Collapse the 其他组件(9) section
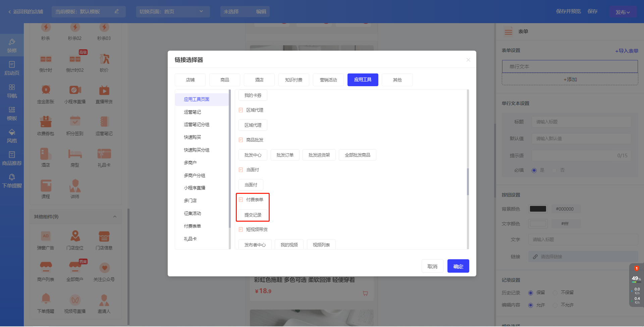Viewport: 644px width, 327px height. coord(115,217)
